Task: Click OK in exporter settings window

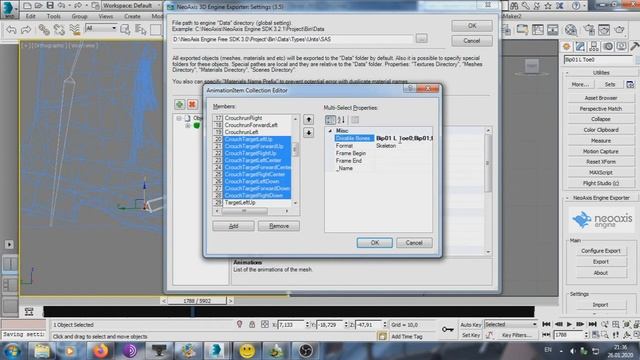Action: pos(472,26)
